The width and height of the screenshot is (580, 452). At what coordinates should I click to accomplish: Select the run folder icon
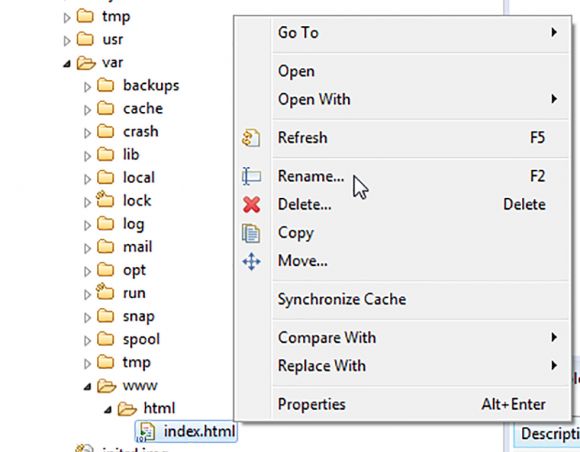click(105, 292)
